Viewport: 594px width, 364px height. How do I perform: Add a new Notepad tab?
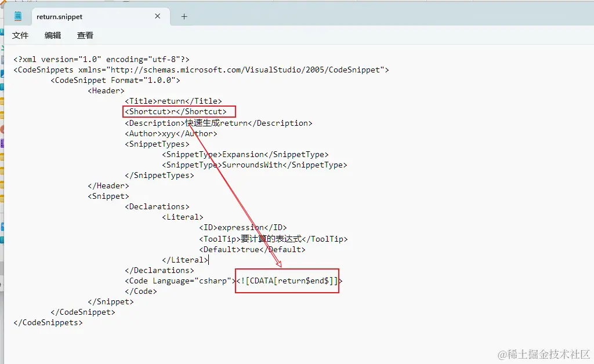point(184,17)
